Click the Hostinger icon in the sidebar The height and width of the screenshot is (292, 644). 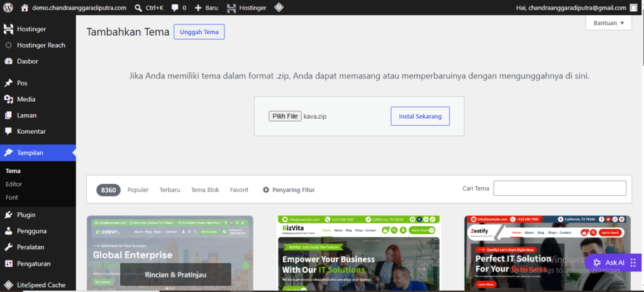(8, 29)
